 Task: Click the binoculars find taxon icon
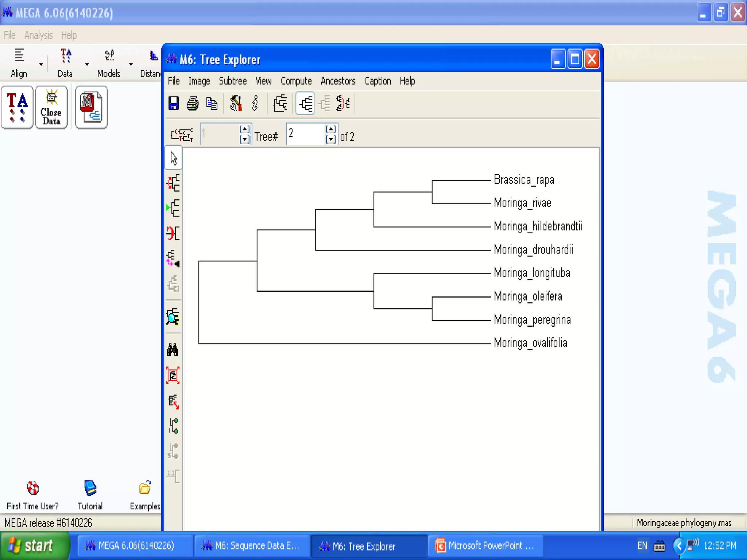[173, 350]
